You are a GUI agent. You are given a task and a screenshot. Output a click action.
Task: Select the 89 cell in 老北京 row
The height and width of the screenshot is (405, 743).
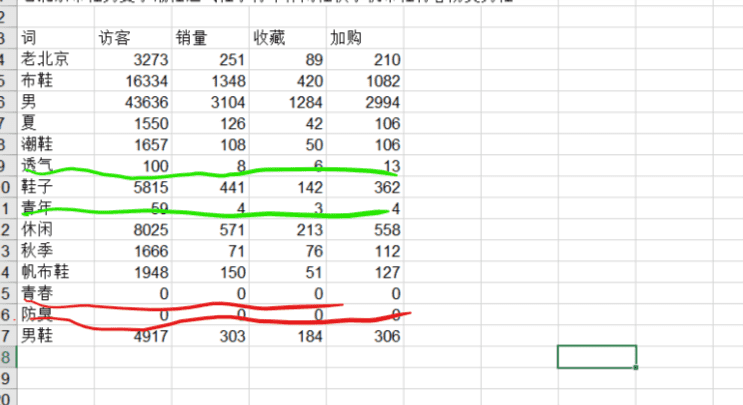coord(288,59)
